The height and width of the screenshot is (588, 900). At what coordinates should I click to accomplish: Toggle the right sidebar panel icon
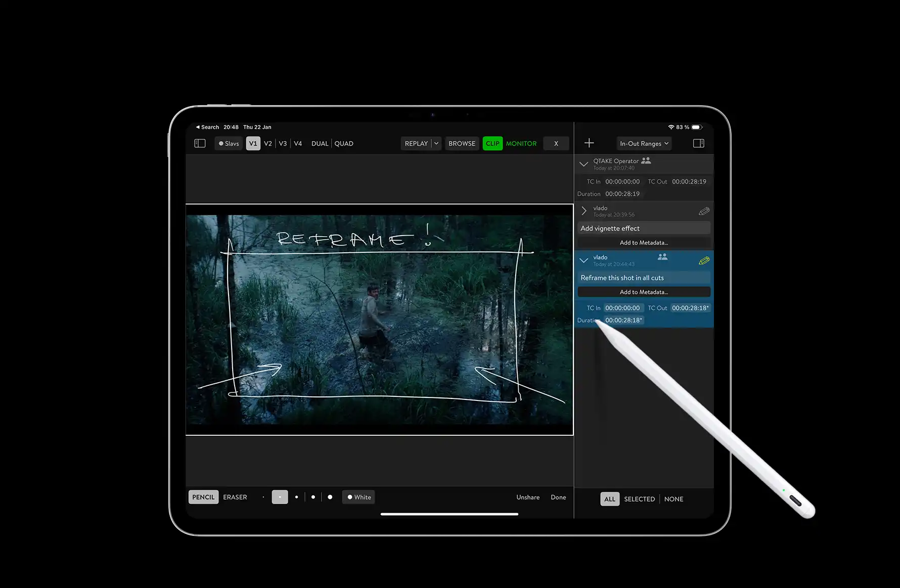pyautogui.click(x=698, y=144)
